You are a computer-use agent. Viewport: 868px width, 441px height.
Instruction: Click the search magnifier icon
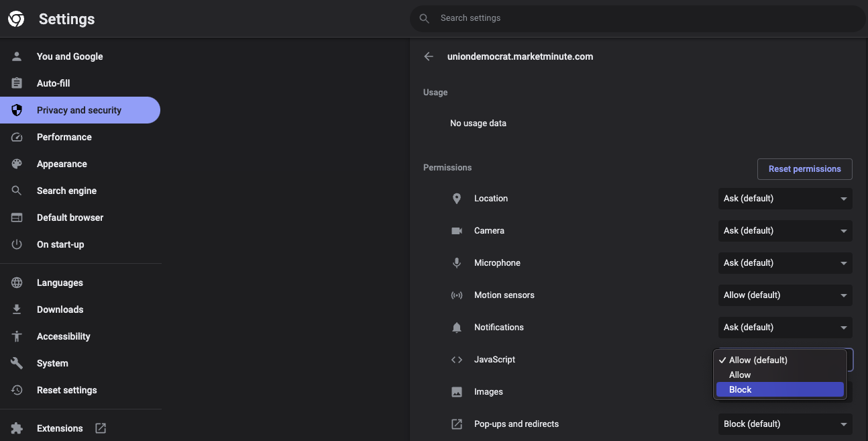coord(424,19)
